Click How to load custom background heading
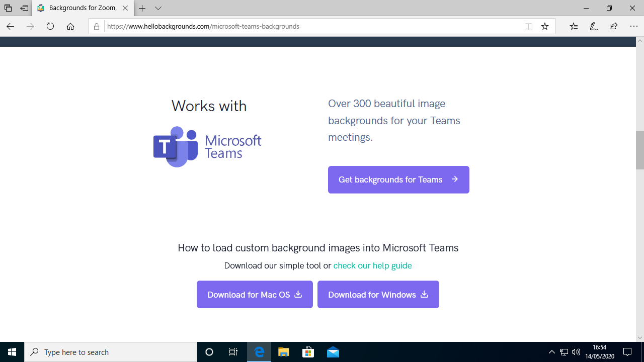This screenshot has height=362, width=644. (x=318, y=248)
